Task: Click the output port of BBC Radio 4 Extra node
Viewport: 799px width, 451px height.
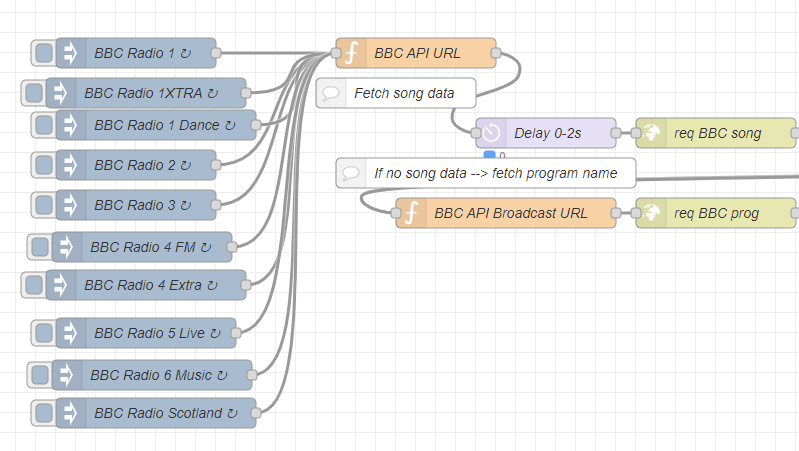Action: tap(246, 284)
